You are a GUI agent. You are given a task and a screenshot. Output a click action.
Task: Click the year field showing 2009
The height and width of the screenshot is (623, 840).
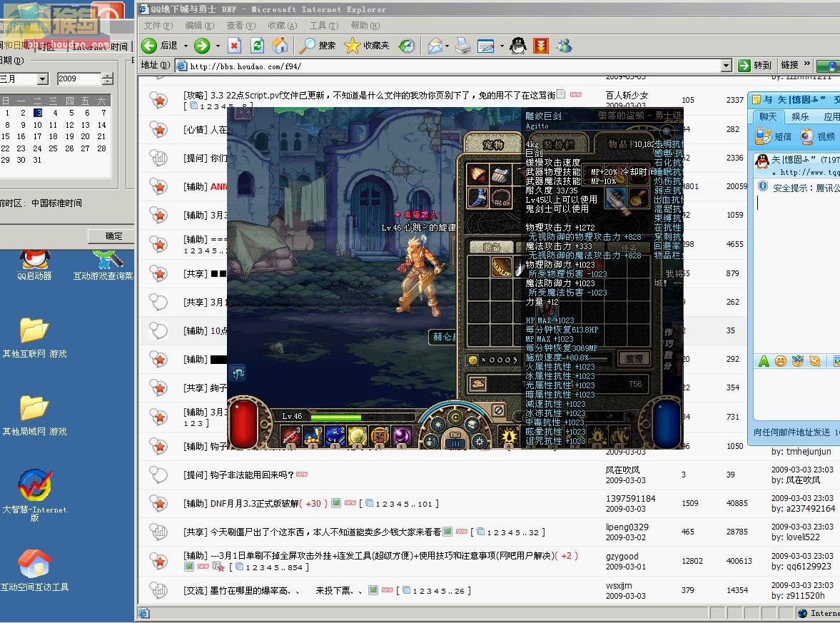(79, 78)
